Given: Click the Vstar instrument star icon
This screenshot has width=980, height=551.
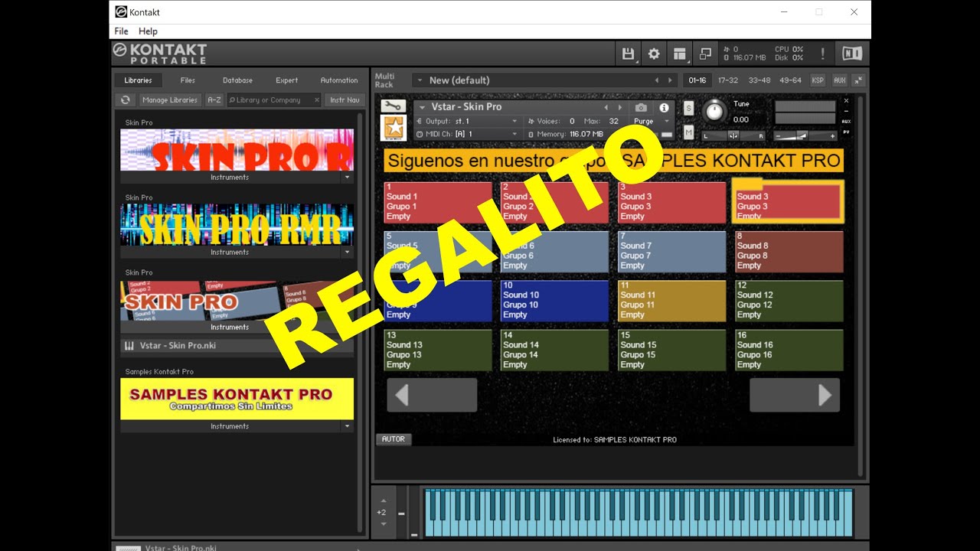Looking at the screenshot, I should [x=394, y=128].
